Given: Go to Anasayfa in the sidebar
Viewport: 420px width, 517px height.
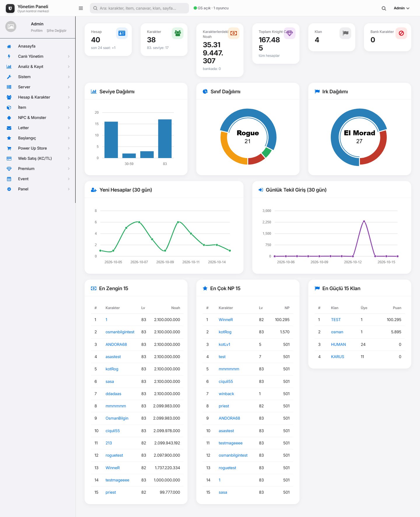Looking at the screenshot, I should pos(38,46).
